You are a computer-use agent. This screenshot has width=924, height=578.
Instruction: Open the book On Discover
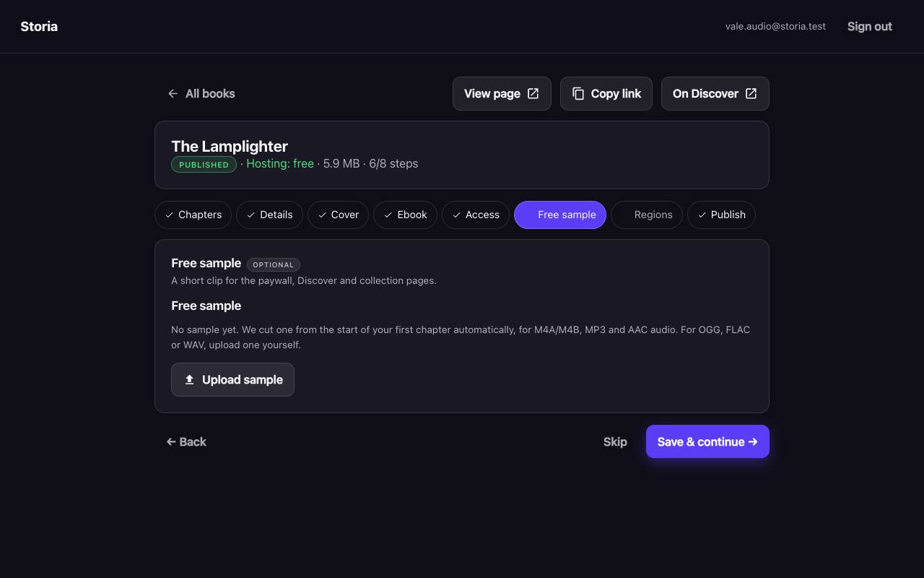715,94
